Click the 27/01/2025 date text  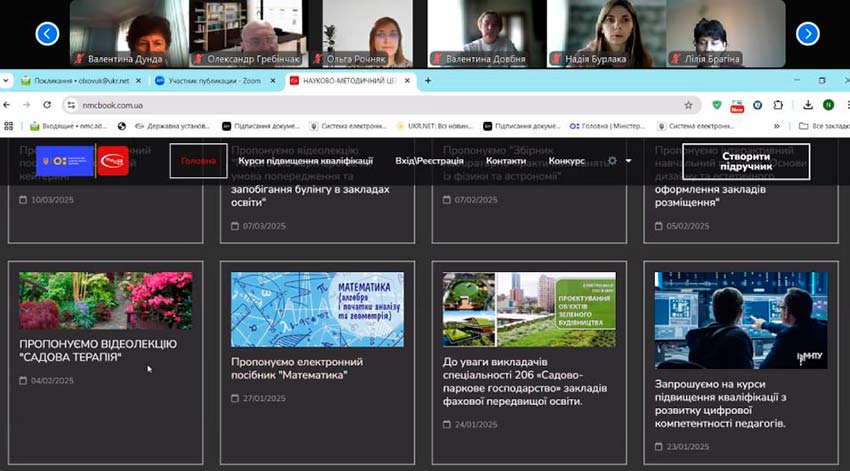point(264,398)
